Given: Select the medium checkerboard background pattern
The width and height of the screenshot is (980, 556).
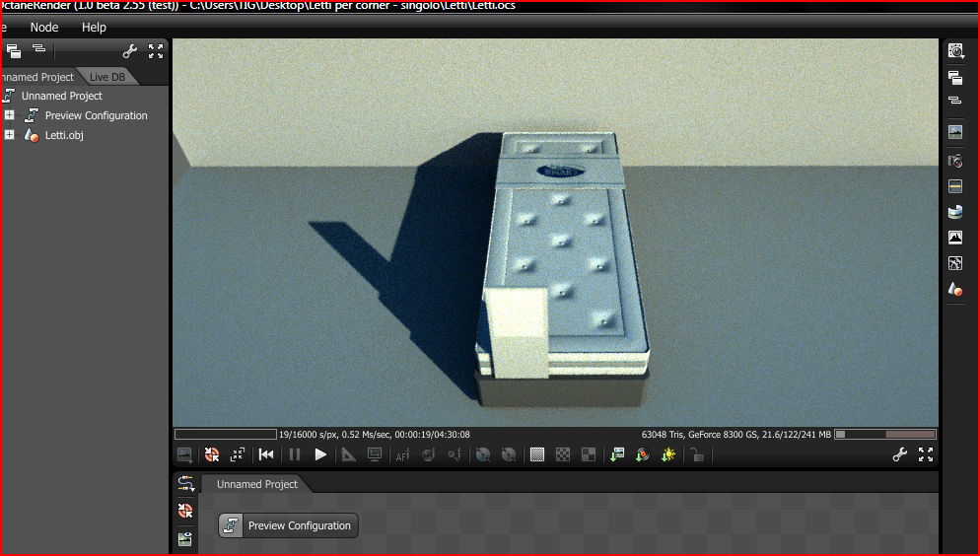Looking at the screenshot, I should pos(563,454).
